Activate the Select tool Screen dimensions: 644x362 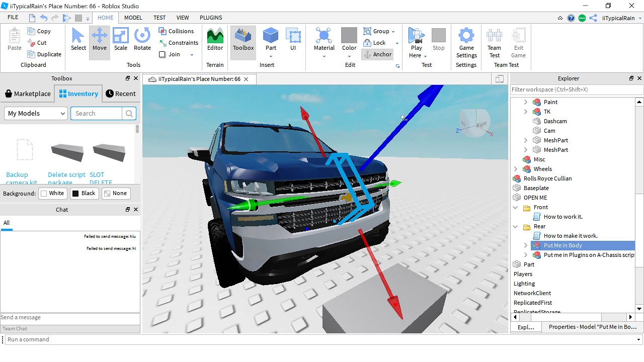pyautogui.click(x=78, y=40)
